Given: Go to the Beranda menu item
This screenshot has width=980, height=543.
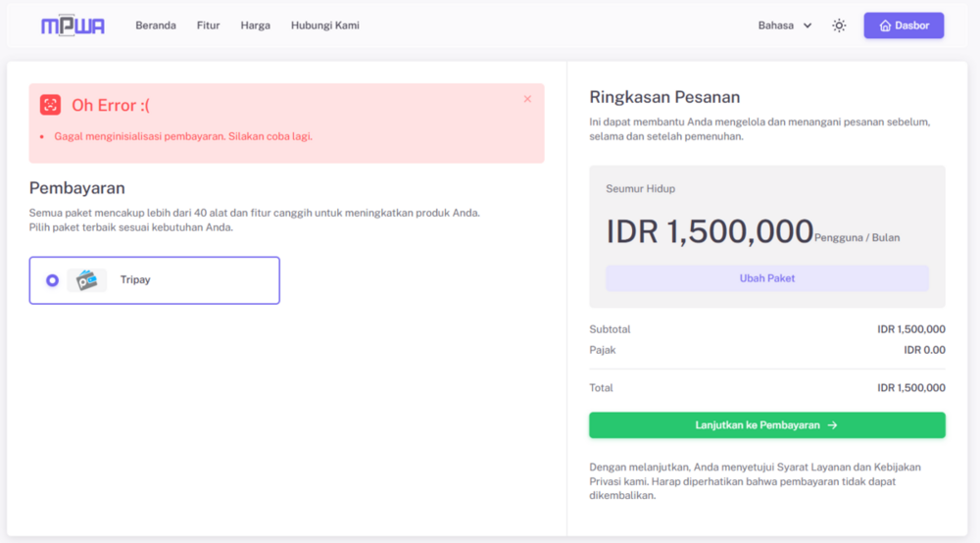Looking at the screenshot, I should [x=156, y=25].
